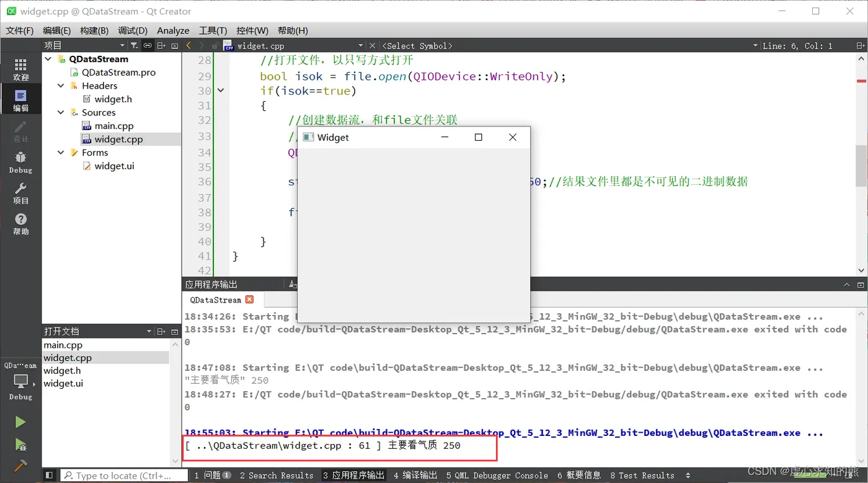Image resolution: width=868 pixels, height=483 pixels.
Task: Select widget.h in the project tree
Action: point(113,99)
